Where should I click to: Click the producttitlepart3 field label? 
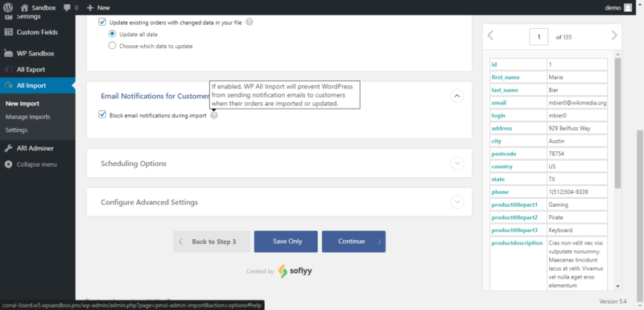(514, 230)
